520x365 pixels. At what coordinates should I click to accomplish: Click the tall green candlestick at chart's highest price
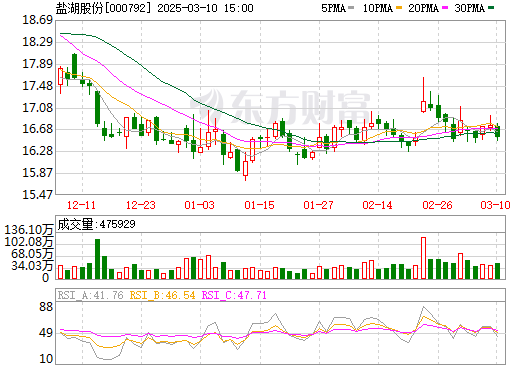(74, 66)
